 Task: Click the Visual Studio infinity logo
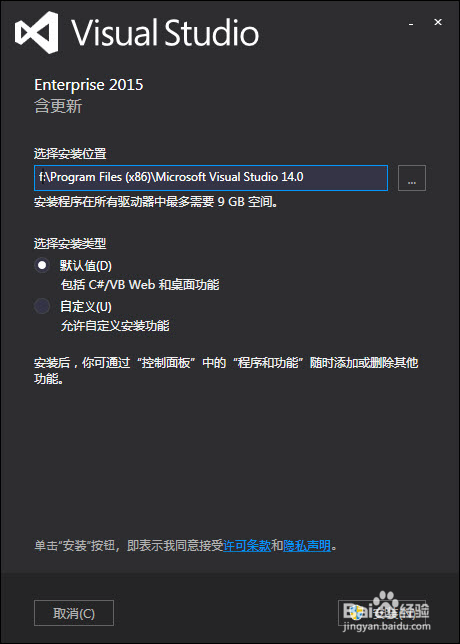point(37,32)
